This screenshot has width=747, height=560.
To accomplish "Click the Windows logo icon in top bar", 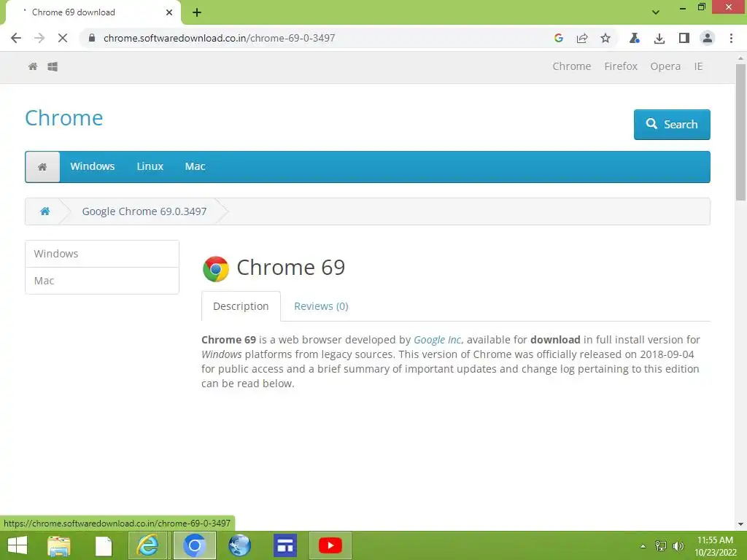I will coord(53,66).
